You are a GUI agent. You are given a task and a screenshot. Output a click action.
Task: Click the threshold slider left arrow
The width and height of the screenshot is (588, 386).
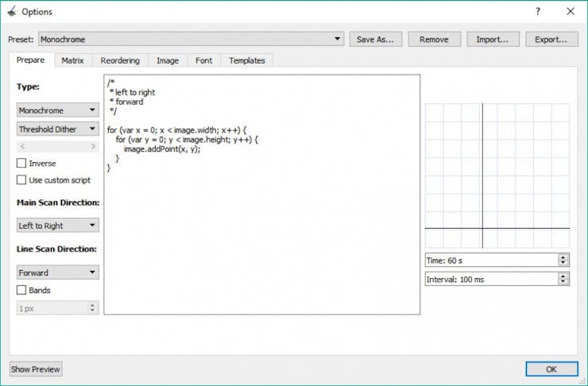[x=22, y=146]
